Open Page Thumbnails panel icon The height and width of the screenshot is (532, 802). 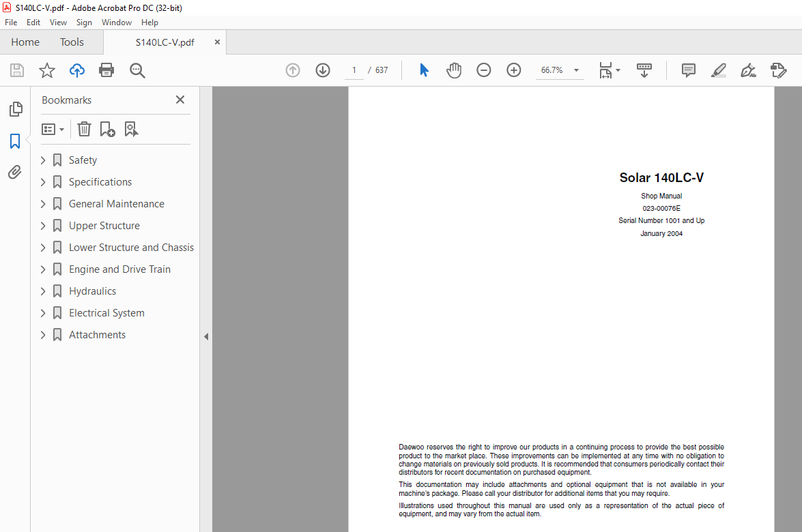coord(15,108)
